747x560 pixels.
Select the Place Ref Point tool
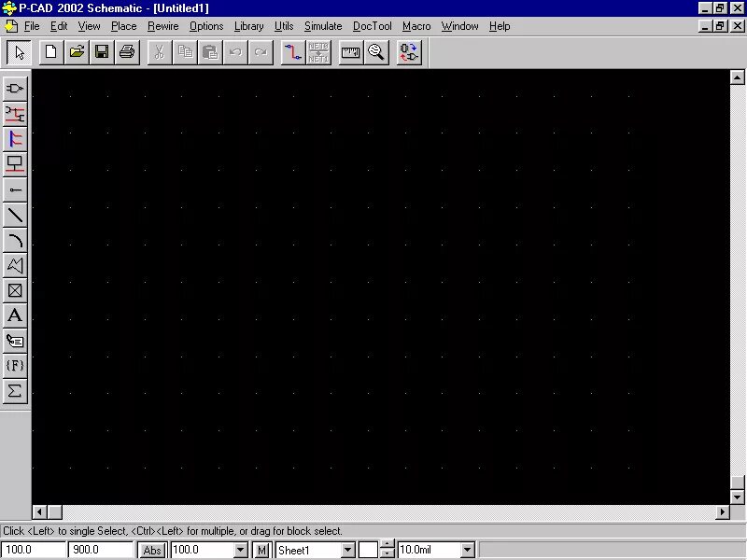click(x=15, y=290)
